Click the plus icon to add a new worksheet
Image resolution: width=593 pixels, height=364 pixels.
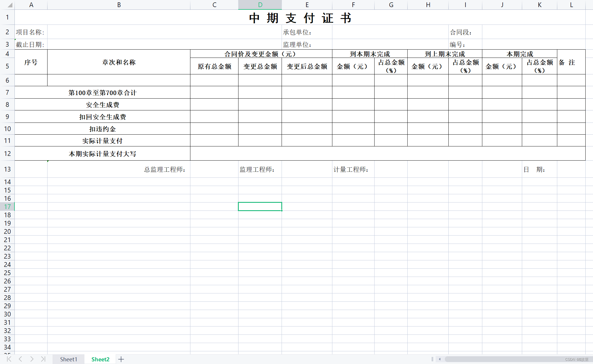tap(121, 359)
